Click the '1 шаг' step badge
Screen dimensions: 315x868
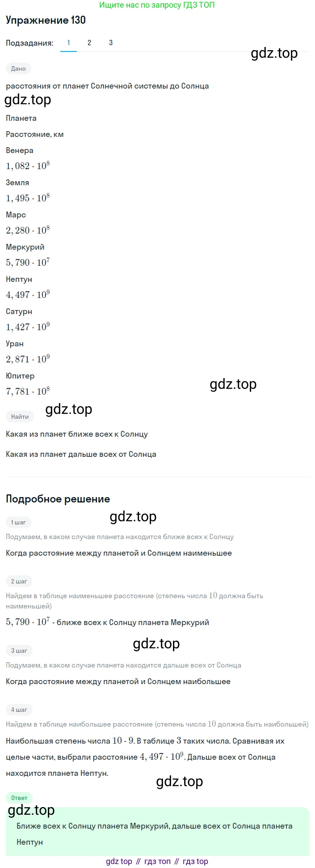[19, 522]
